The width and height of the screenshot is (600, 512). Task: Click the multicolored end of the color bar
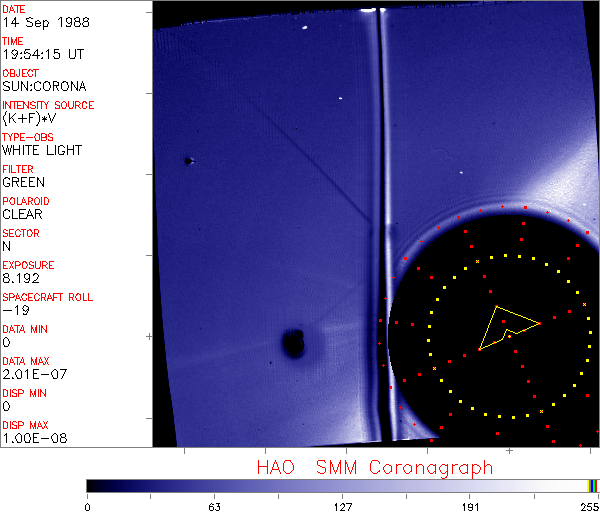593,485
